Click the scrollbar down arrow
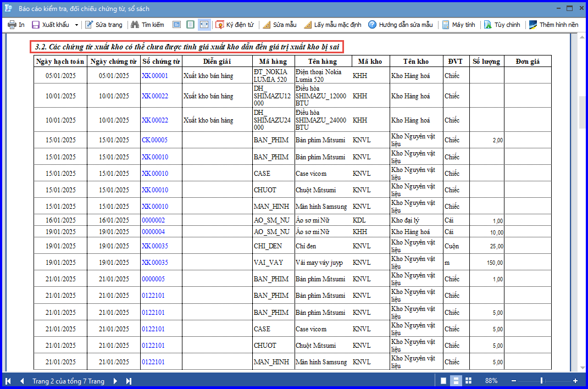 [x=582, y=368]
